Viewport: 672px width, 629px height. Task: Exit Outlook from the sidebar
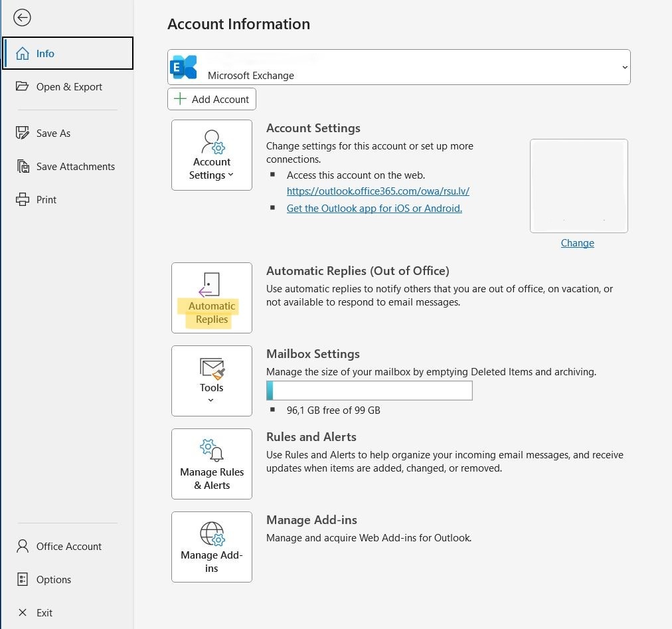(68, 612)
